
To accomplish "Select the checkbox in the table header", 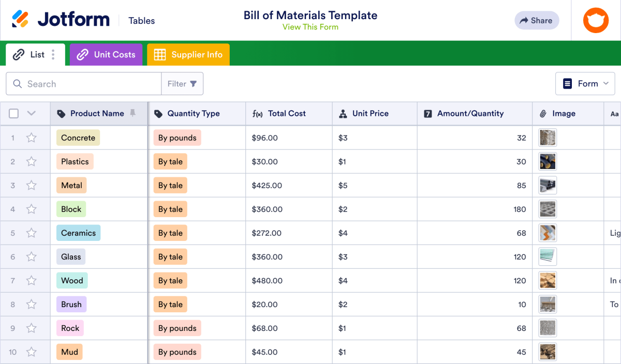I will click(13, 113).
